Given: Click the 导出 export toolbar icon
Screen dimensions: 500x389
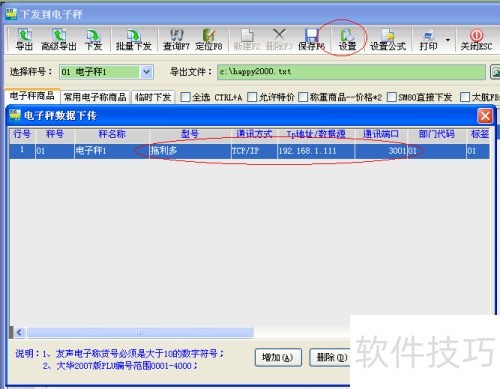Looking at the screenshot, I should click(25, 40).
